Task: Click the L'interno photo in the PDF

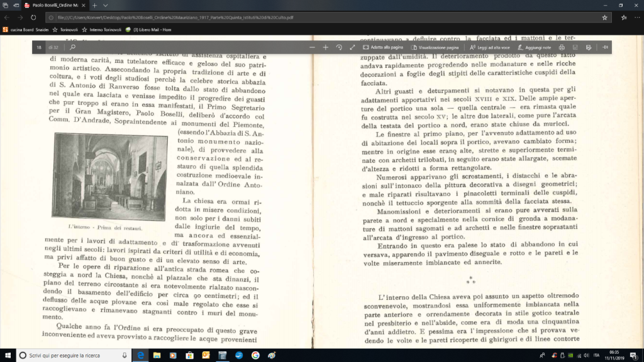Action: click(x=109, y=177)
